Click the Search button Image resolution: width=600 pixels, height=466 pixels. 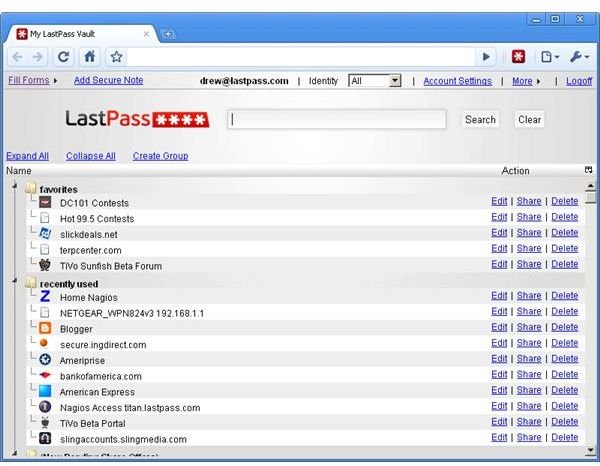pyautogui.click(x=480, y=120)
